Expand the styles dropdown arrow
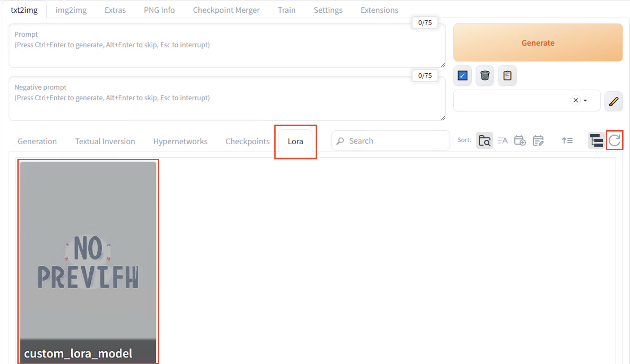 [585, 101]
